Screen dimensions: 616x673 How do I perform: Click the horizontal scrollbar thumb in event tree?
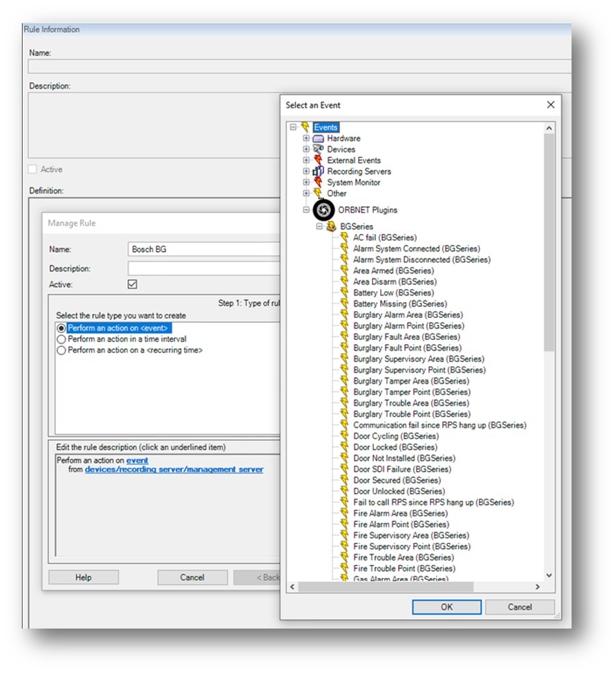pyautogui.click(x=386, y=587)
